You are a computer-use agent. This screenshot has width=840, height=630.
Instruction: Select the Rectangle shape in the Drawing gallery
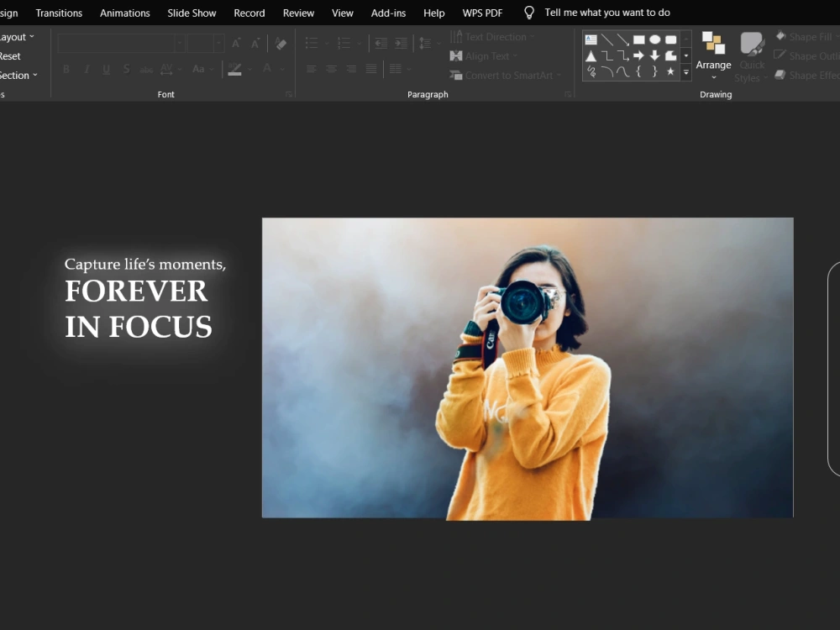pos(639,39)
